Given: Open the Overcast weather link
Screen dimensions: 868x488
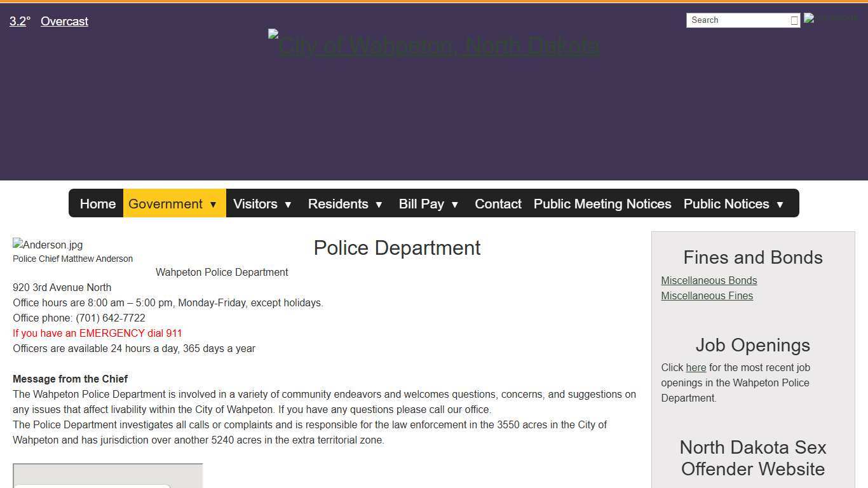Looking at the screenshot, I should tap(64, 21).
